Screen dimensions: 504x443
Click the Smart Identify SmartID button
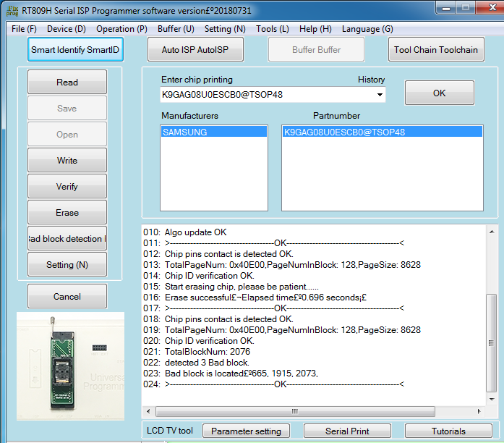click(75, 49)
